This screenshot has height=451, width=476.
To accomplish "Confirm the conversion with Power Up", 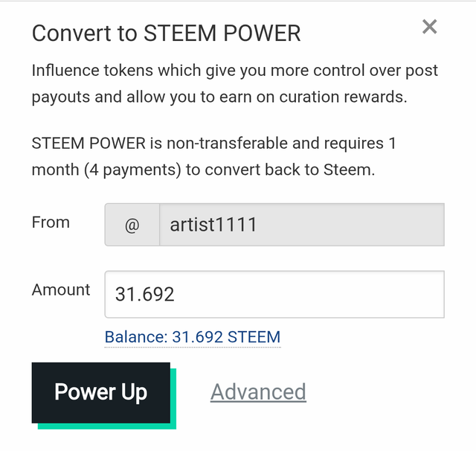I will (101, 392).
